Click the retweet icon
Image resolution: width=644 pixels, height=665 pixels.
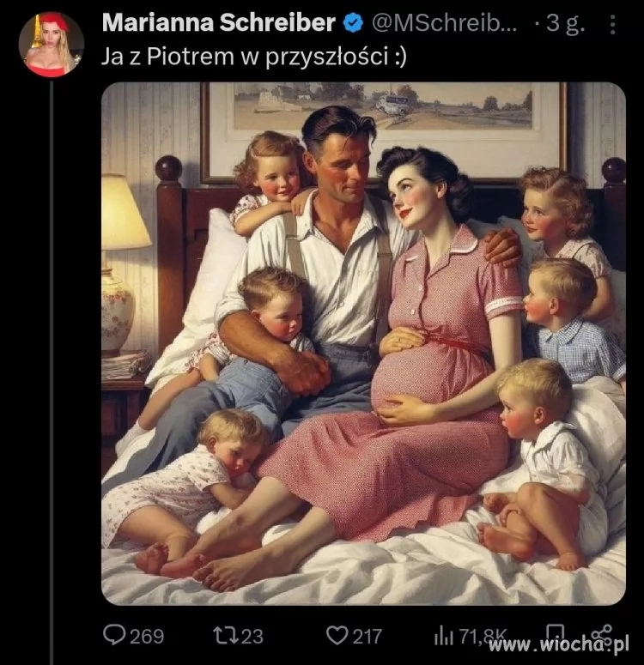pos(225,636)
